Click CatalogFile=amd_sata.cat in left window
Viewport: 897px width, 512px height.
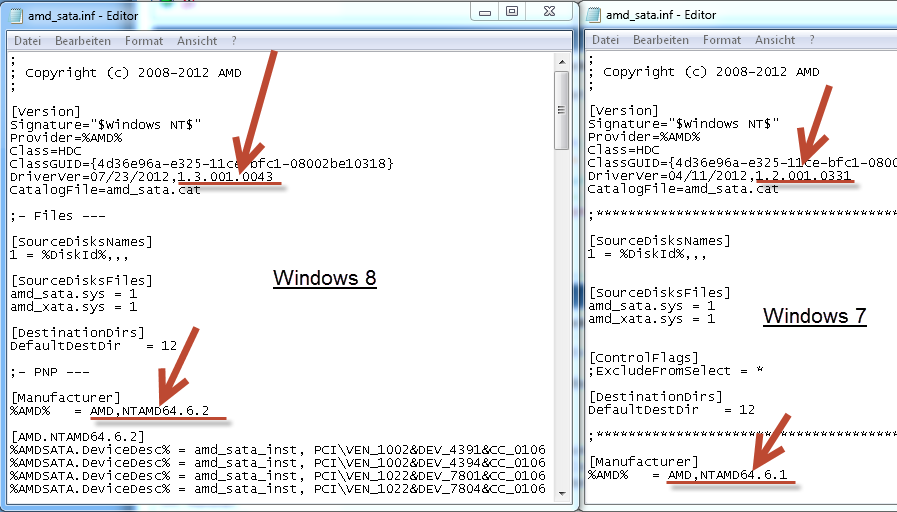[105, 190]
